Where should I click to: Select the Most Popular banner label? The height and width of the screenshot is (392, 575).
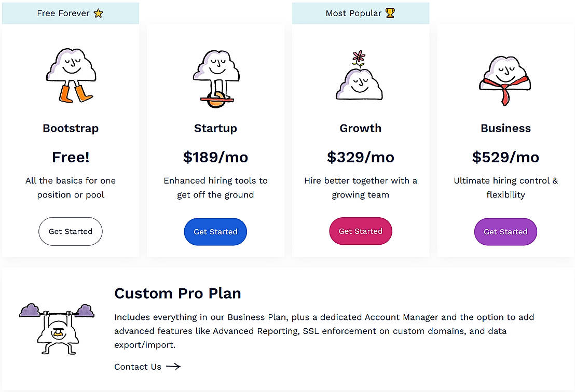[353, 13]
